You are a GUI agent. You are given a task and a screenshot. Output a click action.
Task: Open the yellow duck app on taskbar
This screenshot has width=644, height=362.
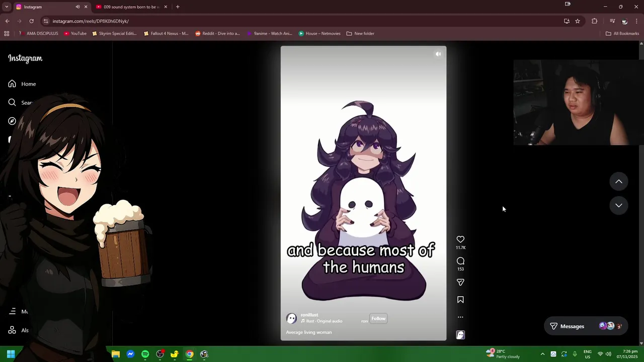[x=175, y=354]
